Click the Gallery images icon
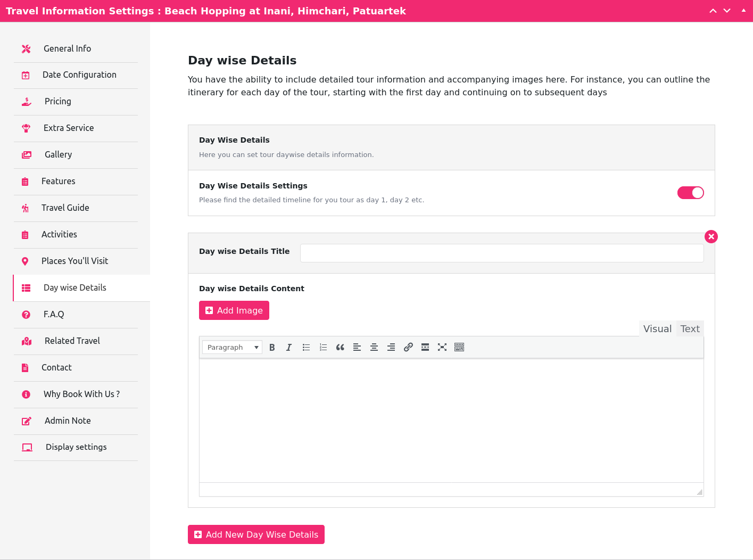Screen dimensions: 753x560 pos(27,155)
